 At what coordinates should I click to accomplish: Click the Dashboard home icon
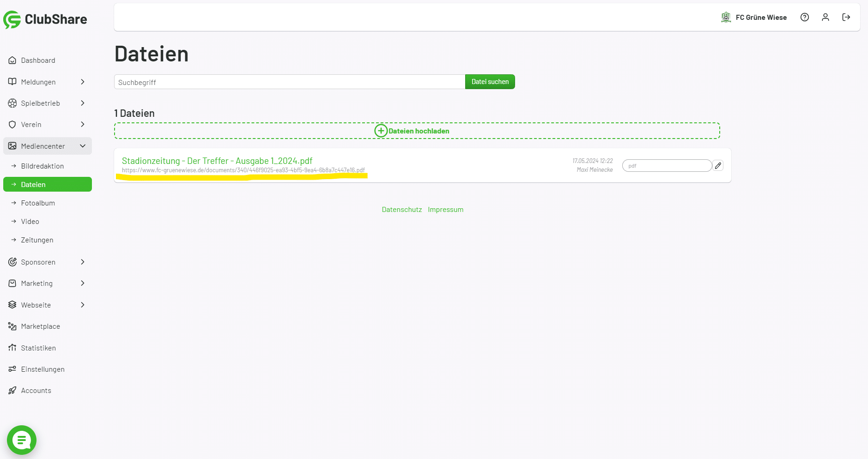coord(12,60)
